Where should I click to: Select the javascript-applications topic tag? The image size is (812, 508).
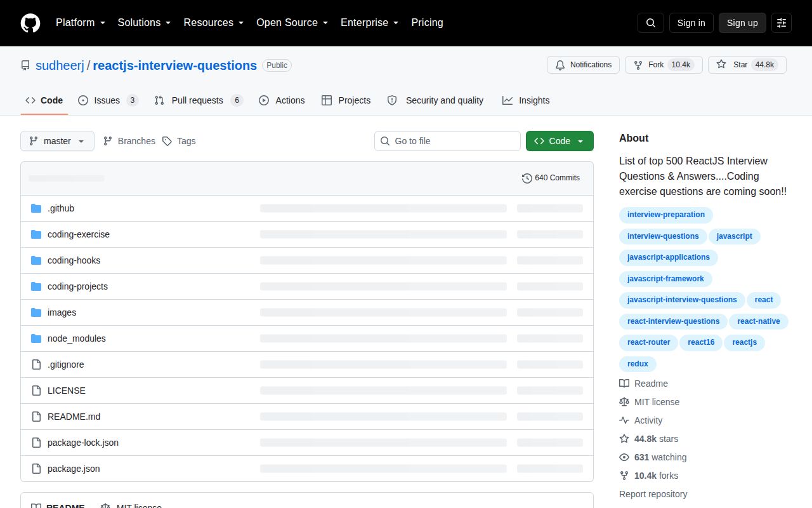669,257
